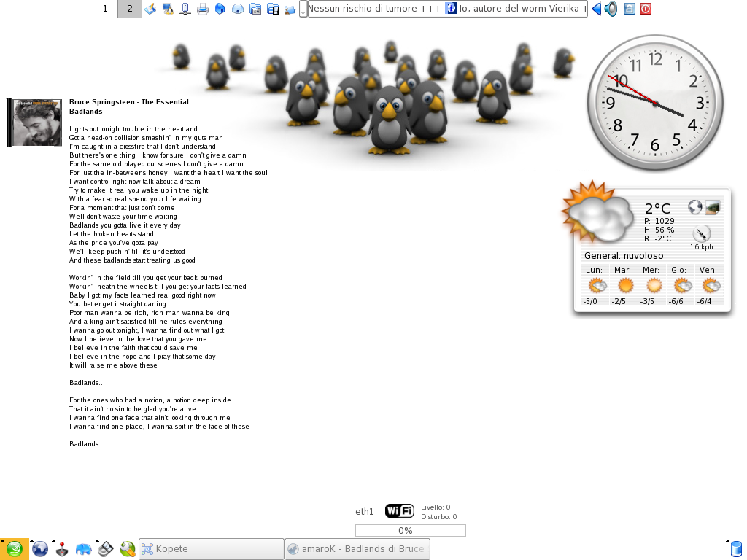Click the 2°C temperature reading
747x560 pixels.
pyautogui.click(x=657, y=209)
